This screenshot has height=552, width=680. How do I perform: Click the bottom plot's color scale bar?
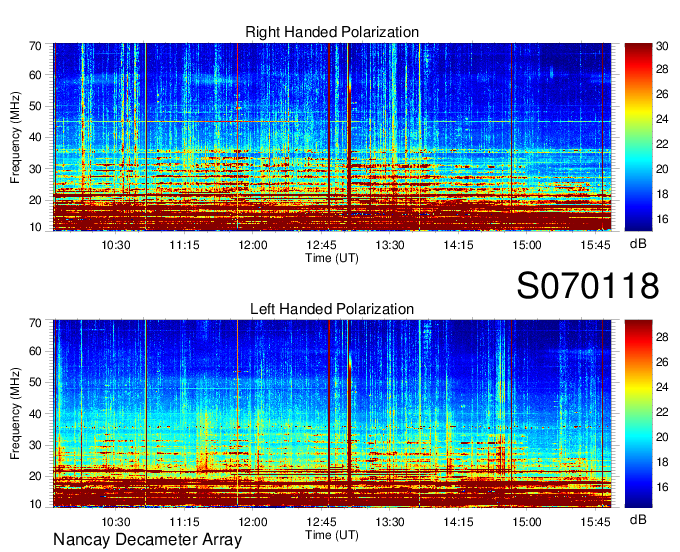pyautogui.click(x=638, y=414)
